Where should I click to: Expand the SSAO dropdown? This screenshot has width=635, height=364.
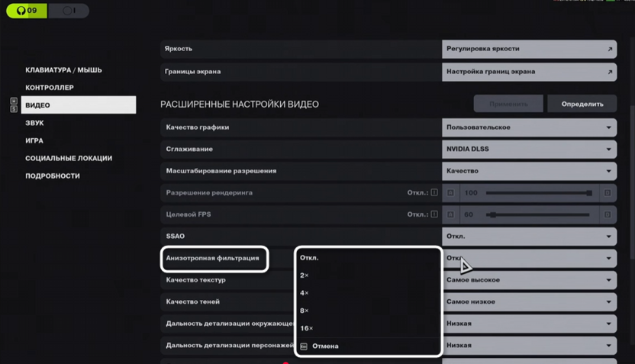[x=530, y=237]
